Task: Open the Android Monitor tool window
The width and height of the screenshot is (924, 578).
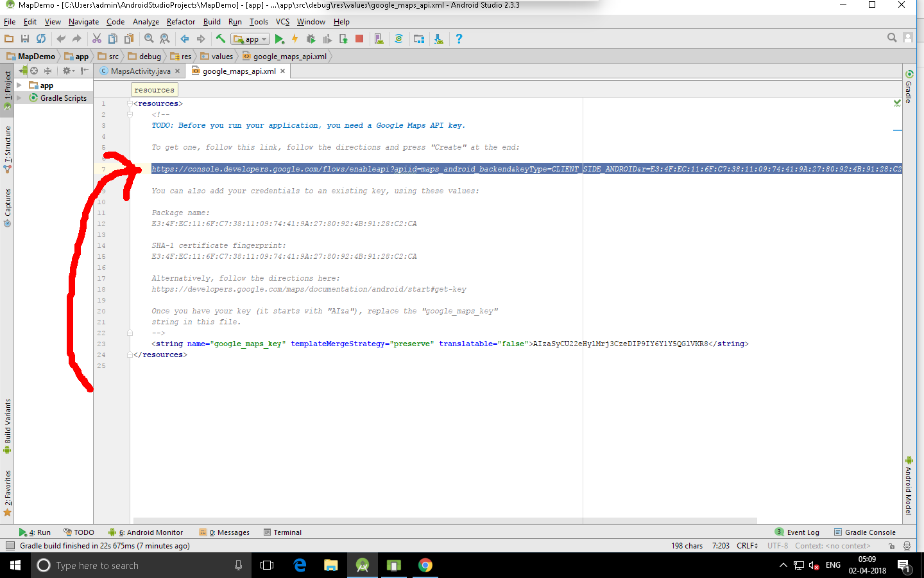Action: (x=151, y=532)
